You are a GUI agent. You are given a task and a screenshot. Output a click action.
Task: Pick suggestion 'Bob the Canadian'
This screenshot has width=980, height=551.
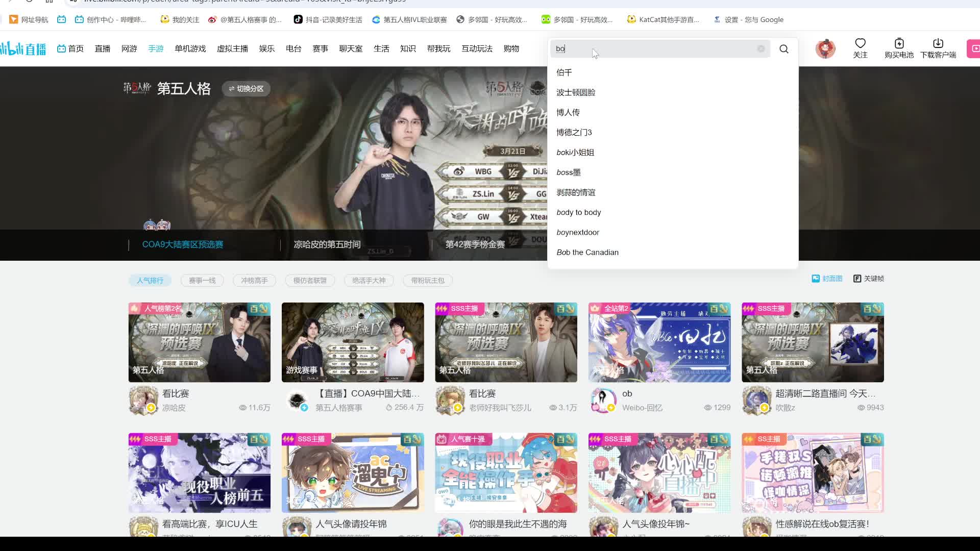(x=587, y=253)
